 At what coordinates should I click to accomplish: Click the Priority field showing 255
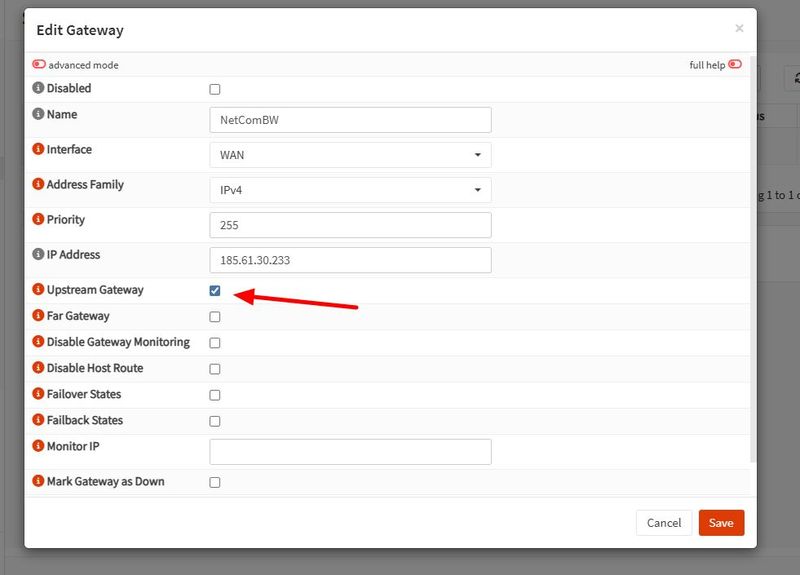tap(351, 225)
